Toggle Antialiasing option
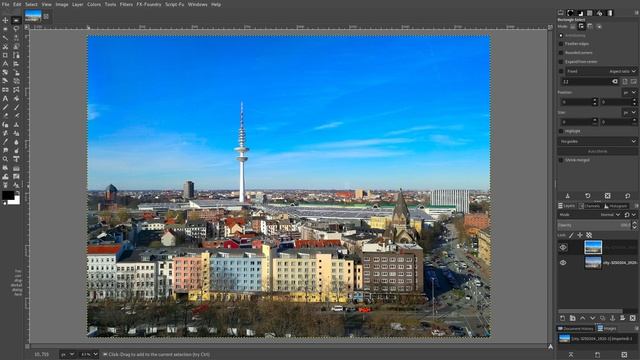The width and height of the screenshot is (640, 360). click(561, 36)
